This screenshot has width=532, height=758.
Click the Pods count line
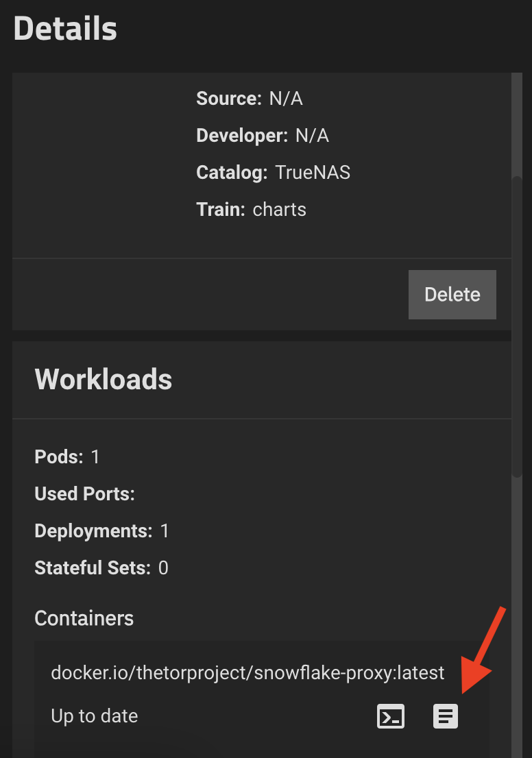coord(67,456)
